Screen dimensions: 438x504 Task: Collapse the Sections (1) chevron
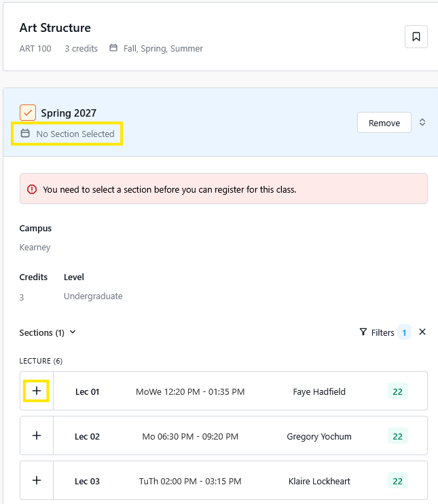(73, 332)
